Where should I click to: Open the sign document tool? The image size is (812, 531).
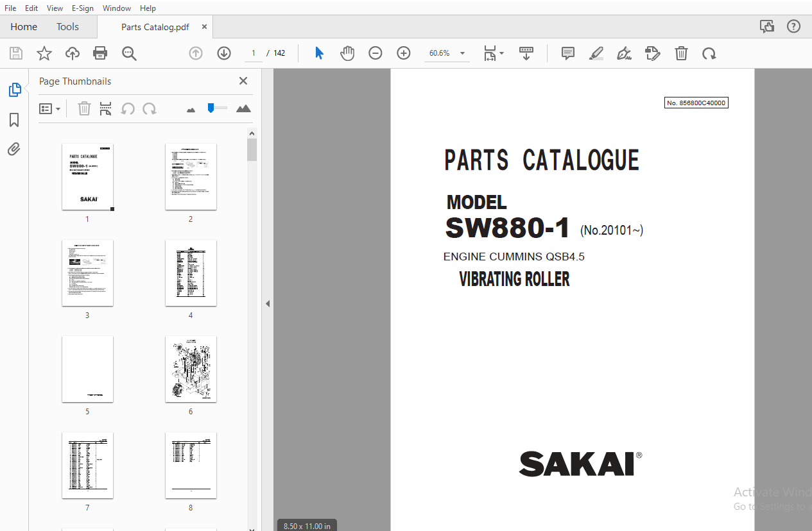tap(624, 53)
